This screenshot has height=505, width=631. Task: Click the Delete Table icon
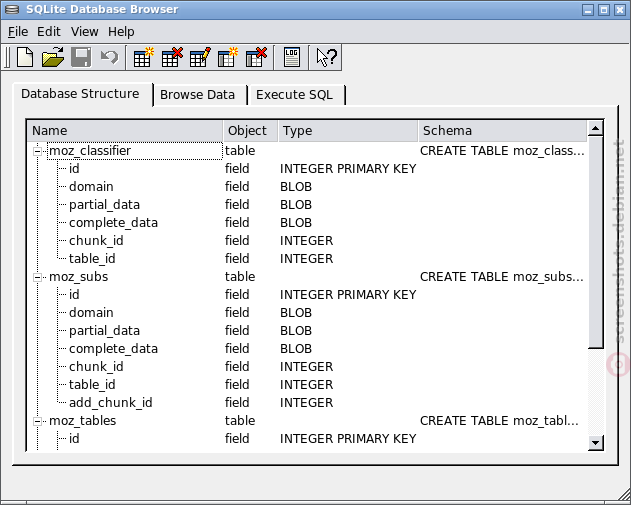click(x=172, y=57)
